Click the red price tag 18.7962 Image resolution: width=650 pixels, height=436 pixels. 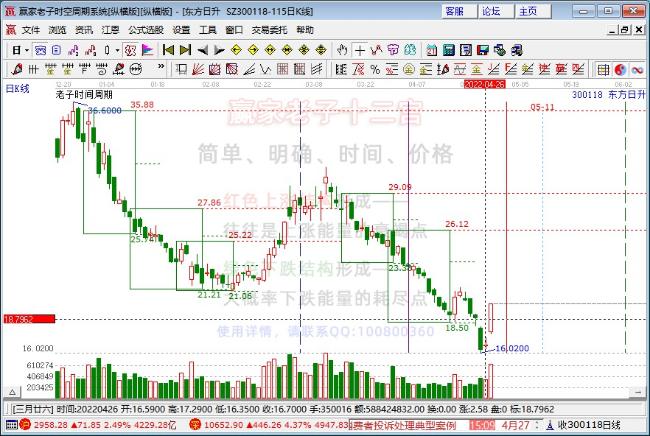[29, 319]
